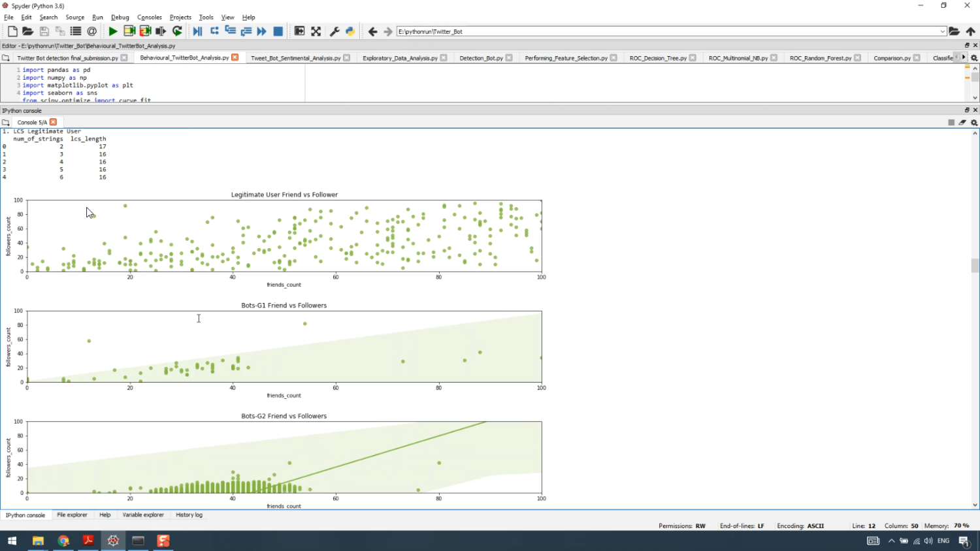Click the New file icon

pos(12,31)
